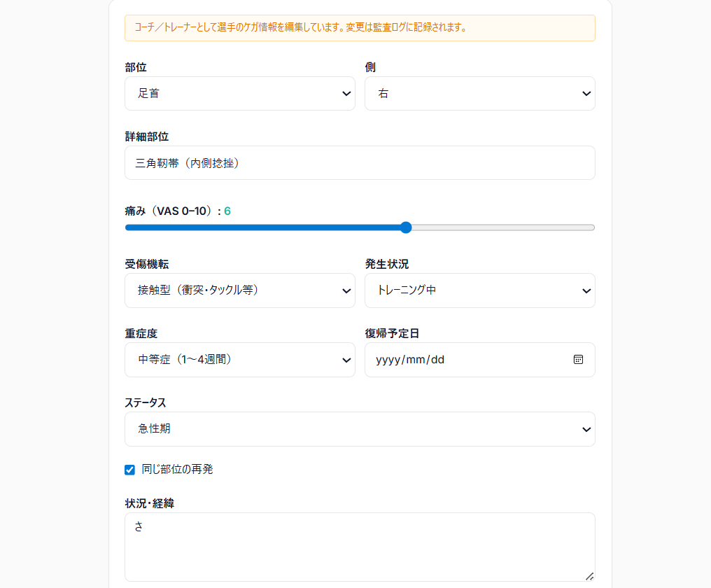Click the pain value 6 readout
The height and width of the screenshot is (588, 711).
click(x=227, y=211)
